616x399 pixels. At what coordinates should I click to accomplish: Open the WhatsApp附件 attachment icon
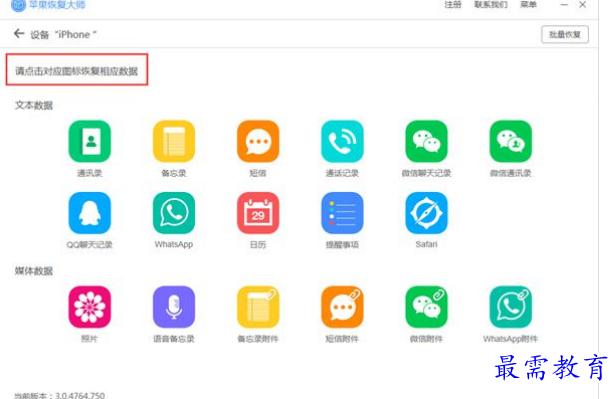click(511, 307)
